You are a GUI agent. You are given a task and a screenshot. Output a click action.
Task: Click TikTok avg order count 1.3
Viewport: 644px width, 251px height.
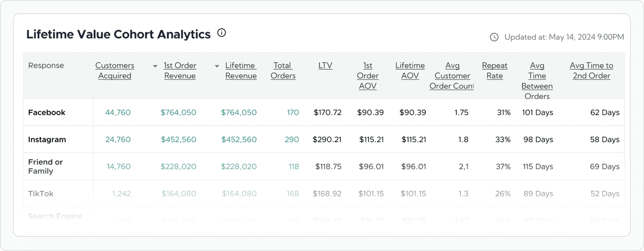pos(463,194)
